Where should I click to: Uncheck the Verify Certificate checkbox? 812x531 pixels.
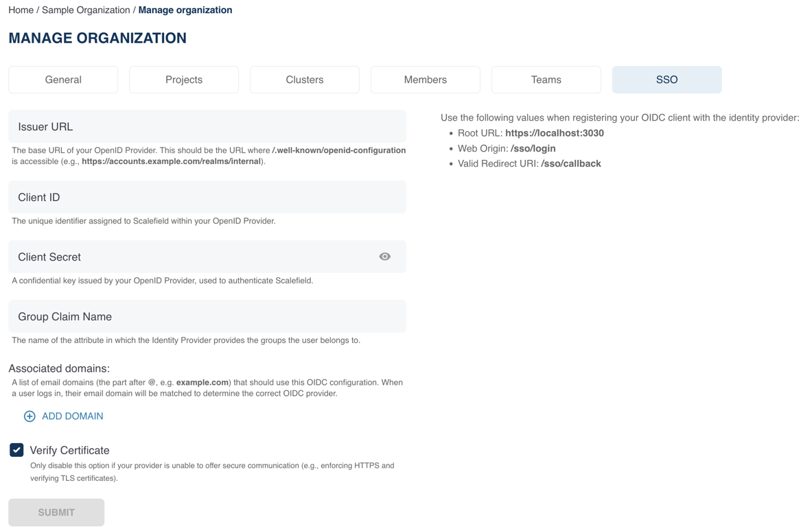pyautogui.click(x=16, y=450)
